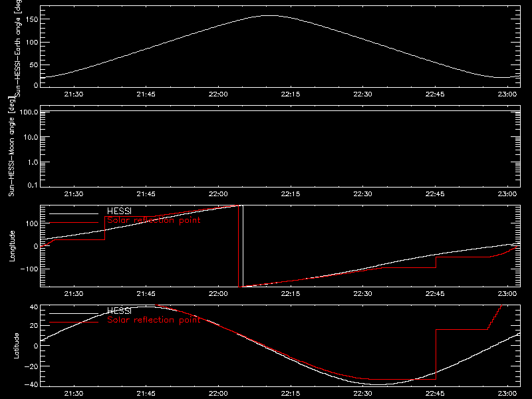This screenshot has height=399, width=532.
Task: Click the HESSI legend label in Longitude plot
Action: [x=119, y=211]
